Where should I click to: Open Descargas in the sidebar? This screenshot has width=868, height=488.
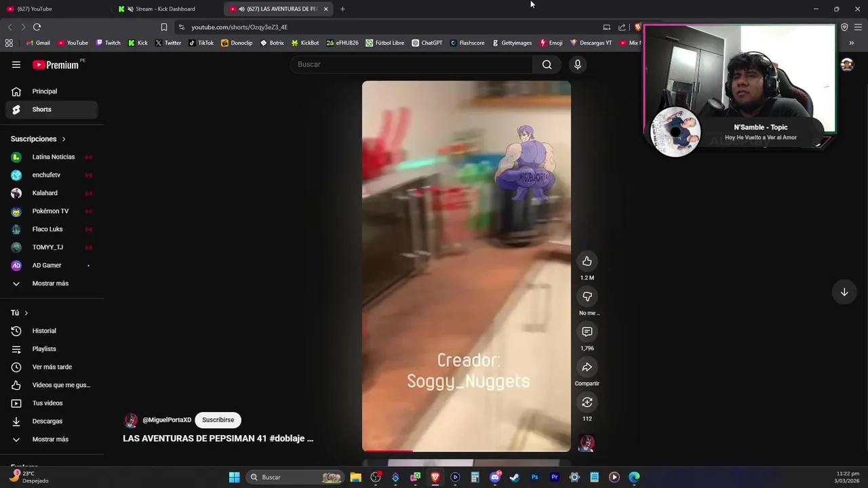click(52, 422)
